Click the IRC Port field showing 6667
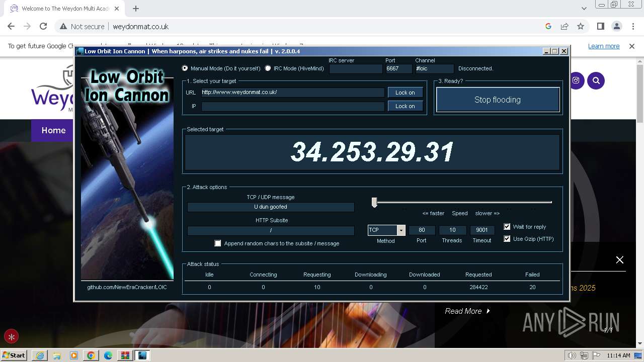Screen dimensions: 644x362 click(398, 69)
